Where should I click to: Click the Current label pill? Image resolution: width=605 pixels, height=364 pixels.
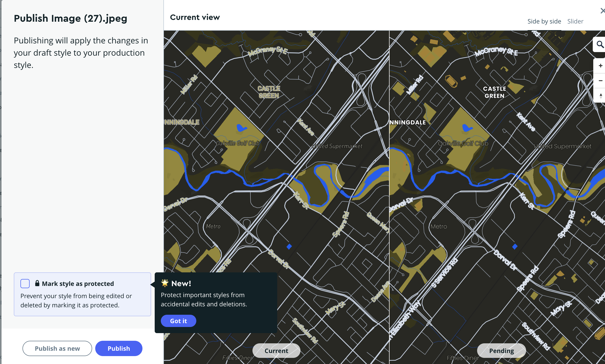click(x=276, y=350)
